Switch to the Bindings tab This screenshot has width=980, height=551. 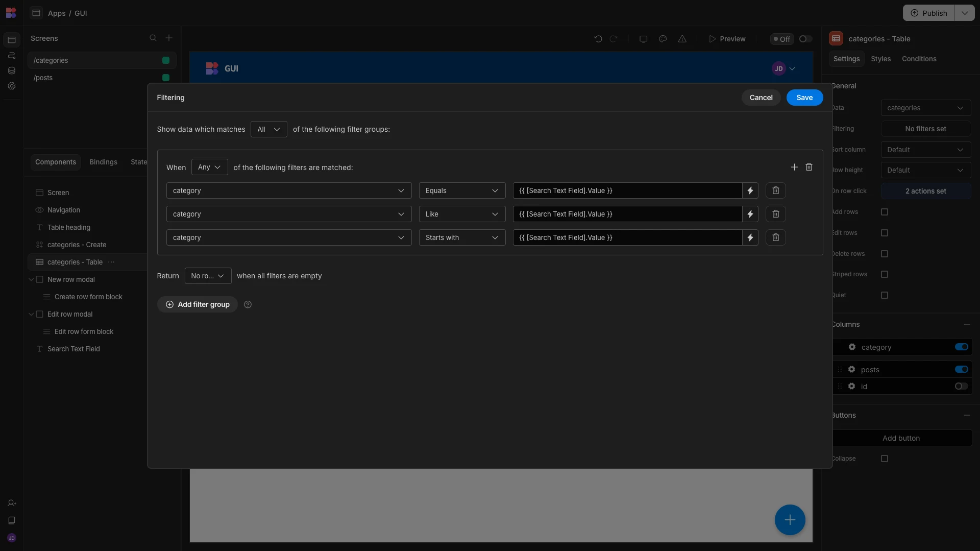103,162
